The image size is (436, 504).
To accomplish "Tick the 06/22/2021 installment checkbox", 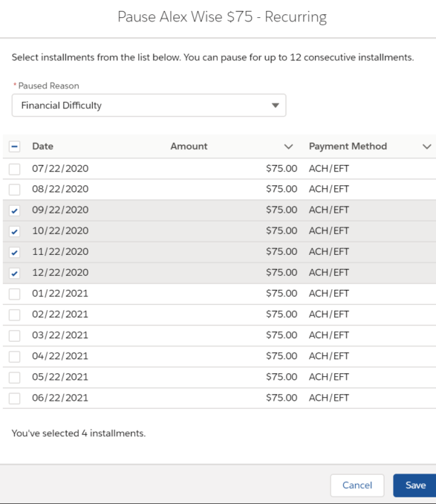I will pos(14,398).
